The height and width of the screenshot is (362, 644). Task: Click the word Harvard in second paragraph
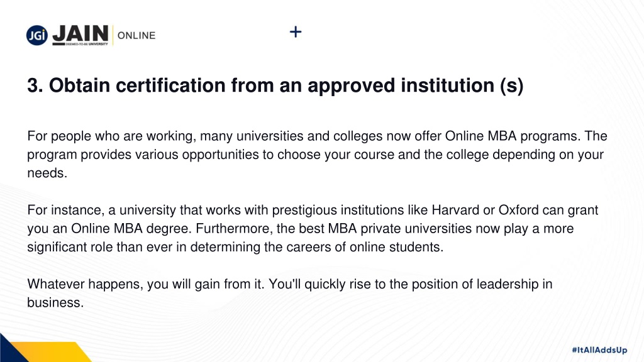point(455,210)
